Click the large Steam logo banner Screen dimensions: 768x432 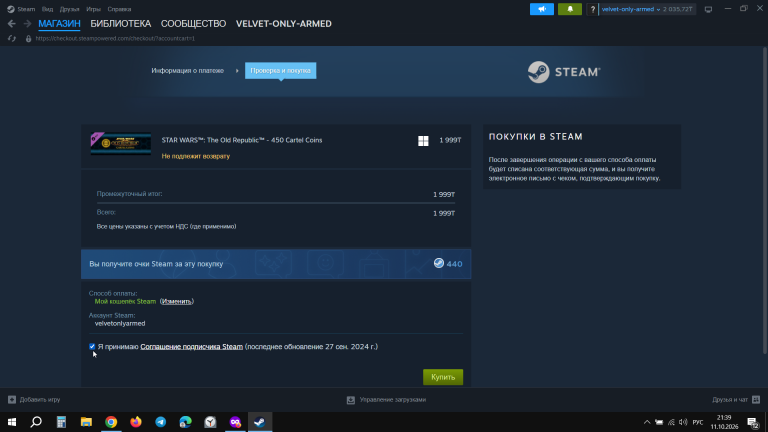[x=564, y=72]
